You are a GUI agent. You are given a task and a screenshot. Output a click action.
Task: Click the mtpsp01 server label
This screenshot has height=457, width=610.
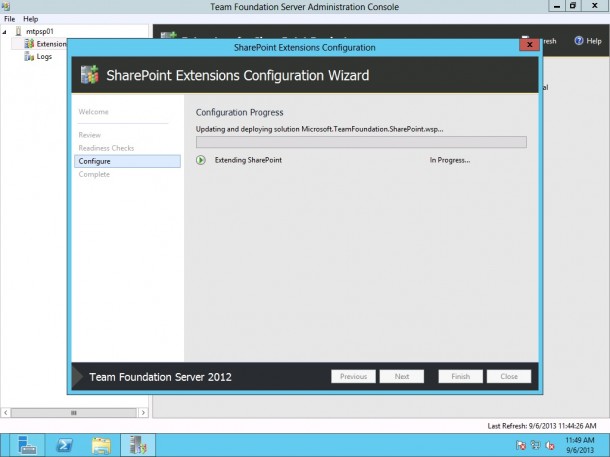point(40,32)
